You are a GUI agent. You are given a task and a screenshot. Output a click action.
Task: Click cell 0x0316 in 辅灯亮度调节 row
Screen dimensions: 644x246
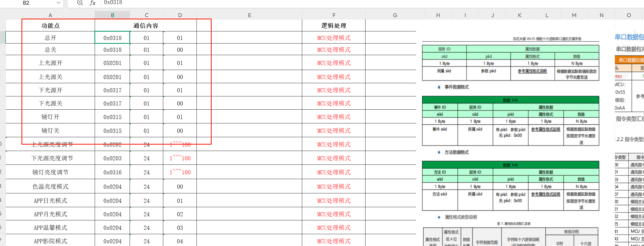112,172
